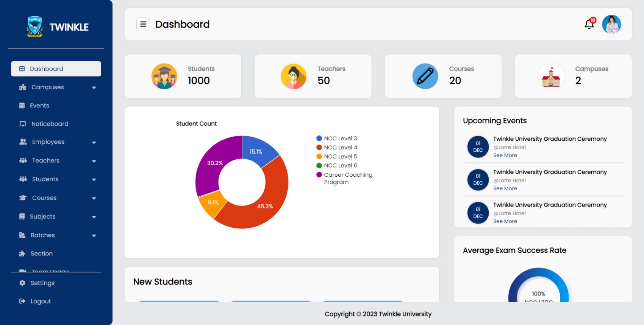This screenshot has width=644, height=325.
Task: Click the Twinkle University logo
Action: pos(35,26)
